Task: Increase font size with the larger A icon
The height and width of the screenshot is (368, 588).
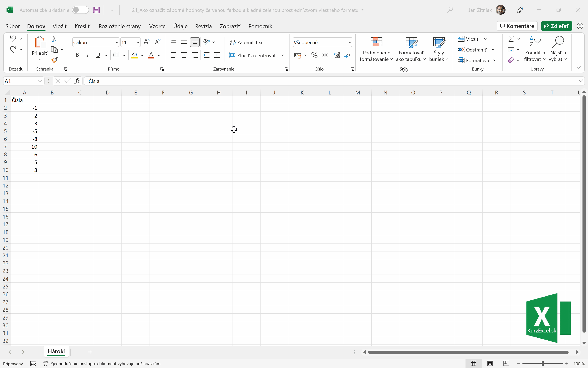Action: [147, 42]
